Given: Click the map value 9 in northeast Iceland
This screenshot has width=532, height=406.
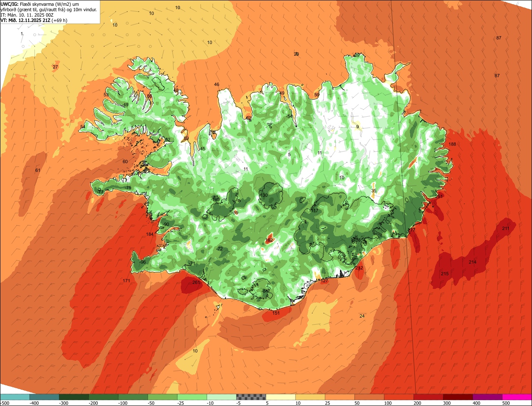Looking at the screenshot, I should click(x=357, y=127).
